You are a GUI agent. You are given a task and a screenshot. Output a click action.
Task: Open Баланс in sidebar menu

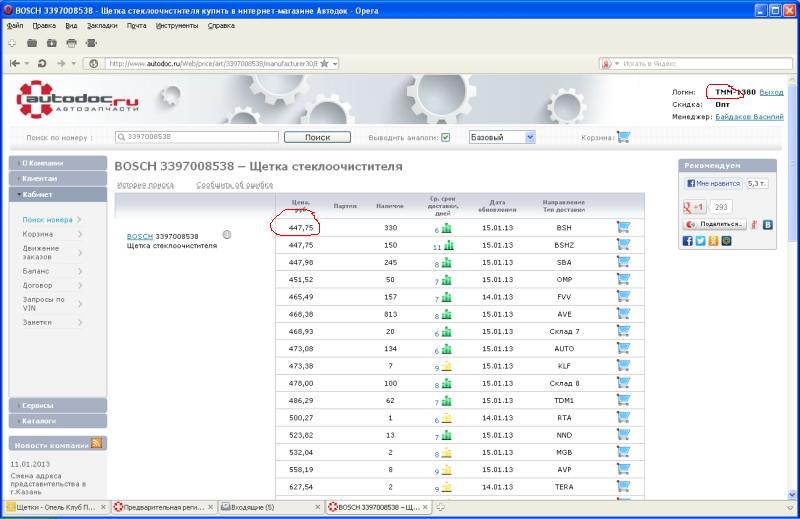coord(36,271)
